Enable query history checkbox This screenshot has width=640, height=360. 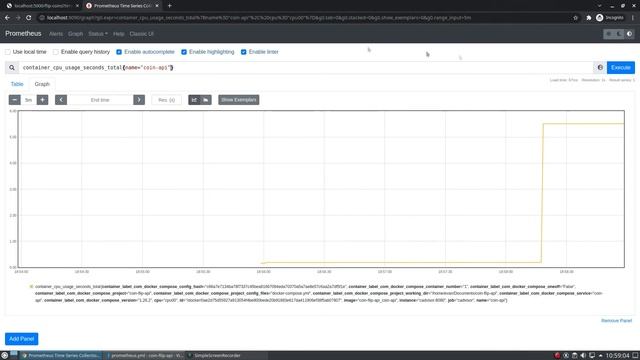click(56, 52)
